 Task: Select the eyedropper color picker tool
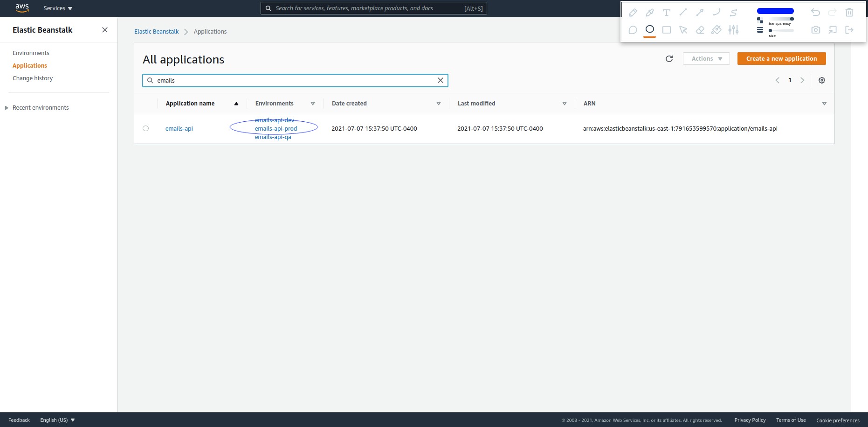click(x=649, y=13)
